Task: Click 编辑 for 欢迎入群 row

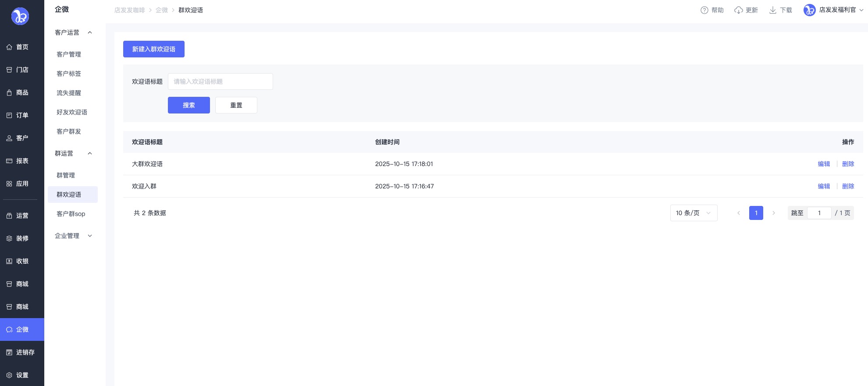Action: tap(824, 186)
